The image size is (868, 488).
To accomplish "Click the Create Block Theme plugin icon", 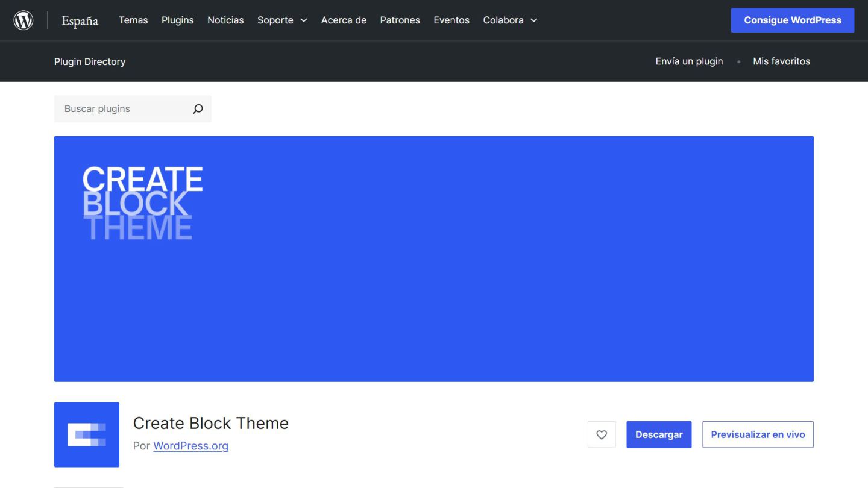I will point(87,434).
